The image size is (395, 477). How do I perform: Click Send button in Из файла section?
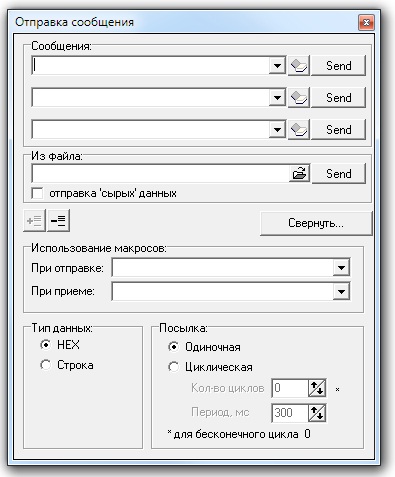coord(339,174)
